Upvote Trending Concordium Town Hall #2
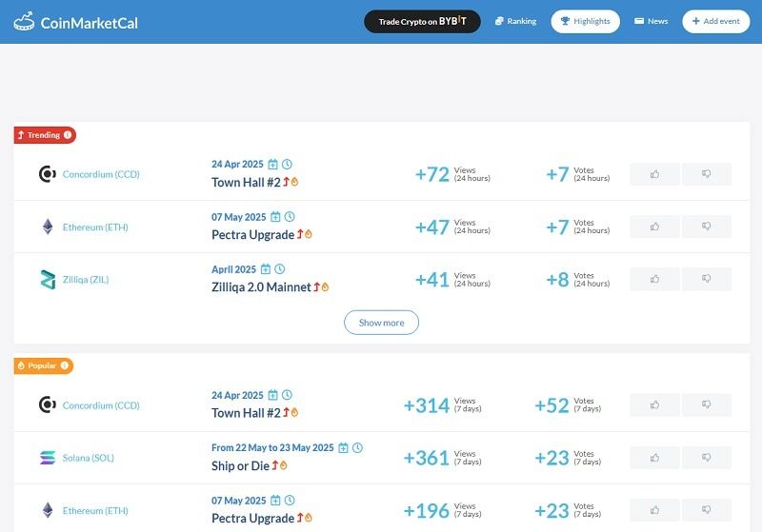 654,174
